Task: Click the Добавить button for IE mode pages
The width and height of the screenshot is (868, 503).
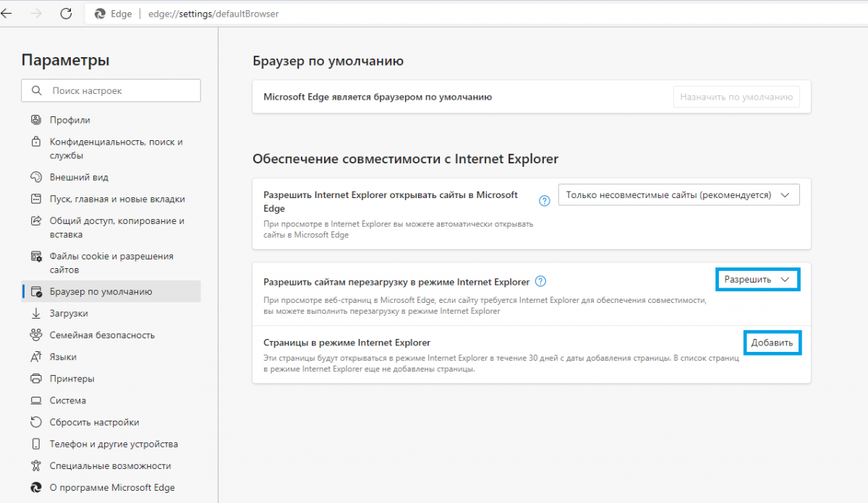Action: [x=772, y=343]
